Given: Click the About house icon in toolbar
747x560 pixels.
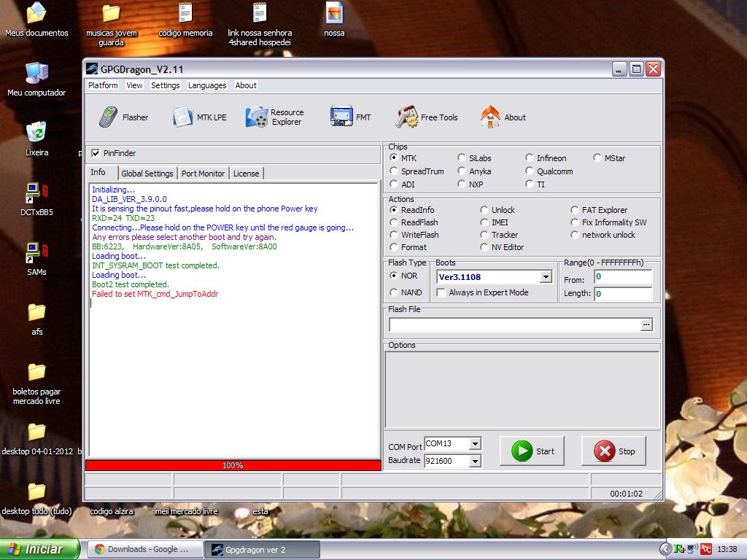Looking at the screenshot, I should [x=490, y=117].
